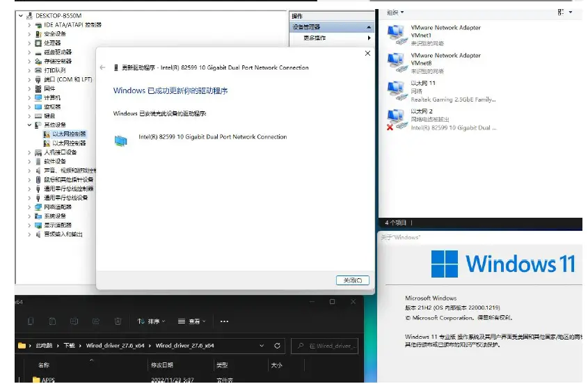Select the disconnected 以太网 2 adapter icon
Viewport: 588px width, 384px height.
[395, 118]
